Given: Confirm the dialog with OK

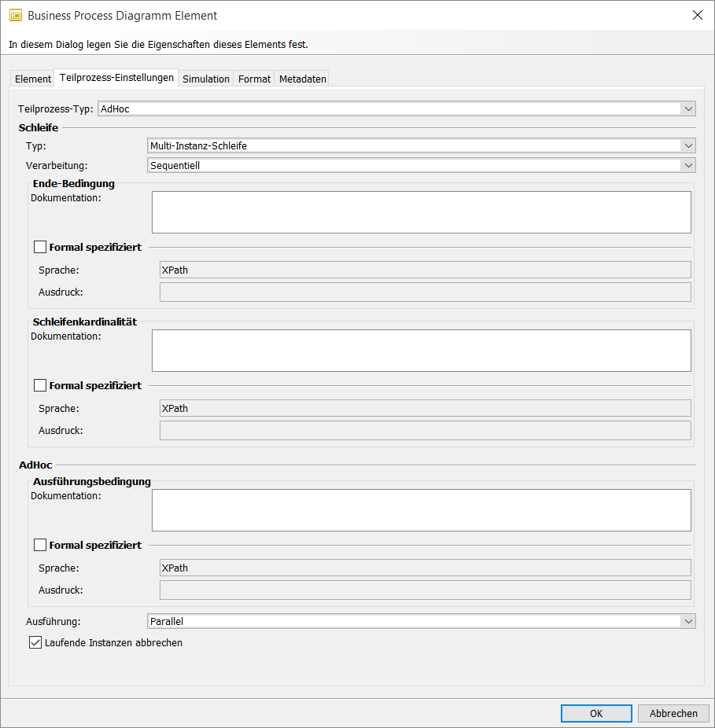Looking at the screenshot, I should tap(595, 713).
